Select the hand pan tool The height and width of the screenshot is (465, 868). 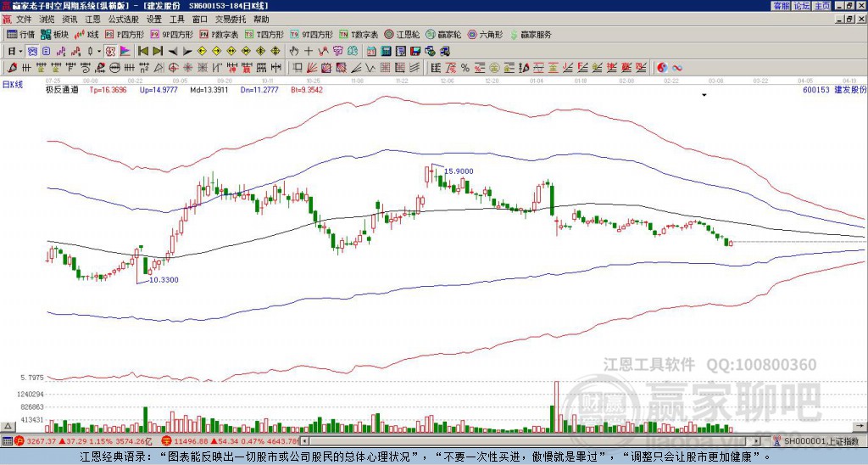[x=294, y=51]
